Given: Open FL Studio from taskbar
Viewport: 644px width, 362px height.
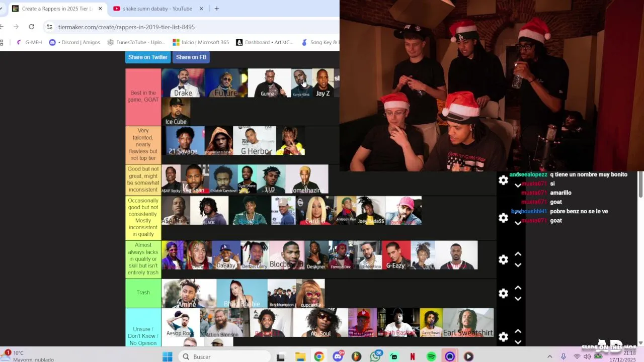Looking at the screenshot, I should click(x=356, y=356).
